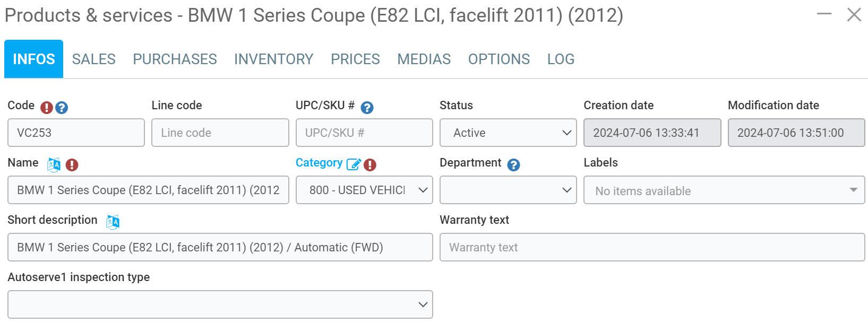Follow the blue Category link label
The width and height of the screenshot is (868, 323).
319,163
